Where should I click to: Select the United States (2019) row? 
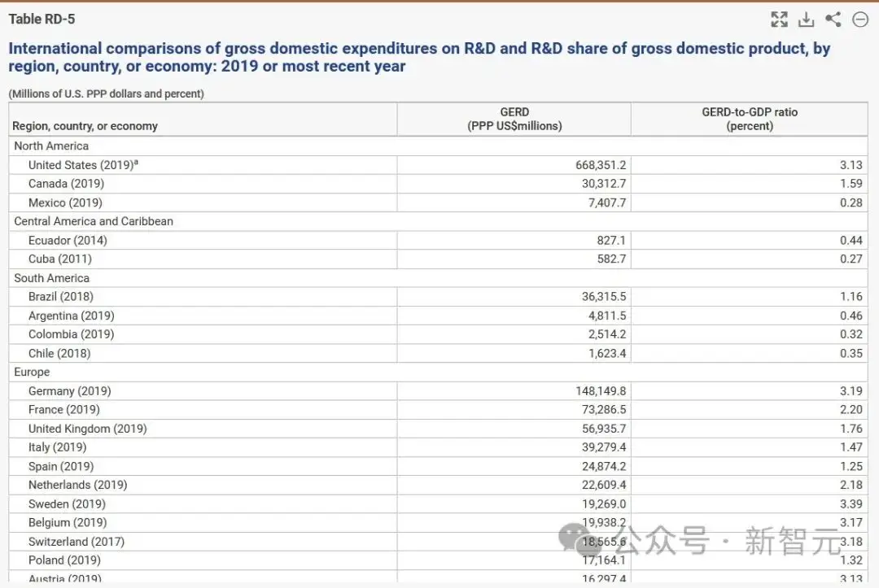pos(438,165)
